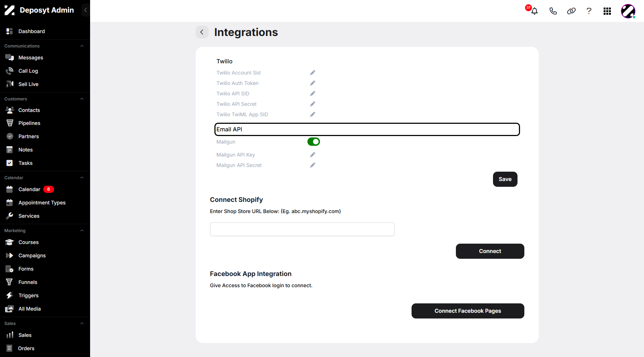644x357 pixels.
Task: Go back using Integrations back arrow
Action: pyautogui.click(x=202, y=32)
